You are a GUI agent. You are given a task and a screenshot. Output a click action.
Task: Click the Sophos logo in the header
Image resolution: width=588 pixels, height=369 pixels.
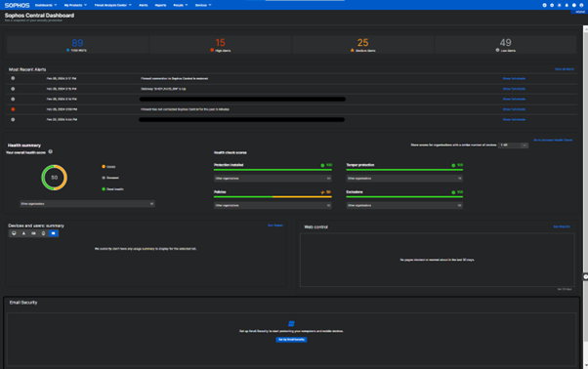(x=17, y=5)
